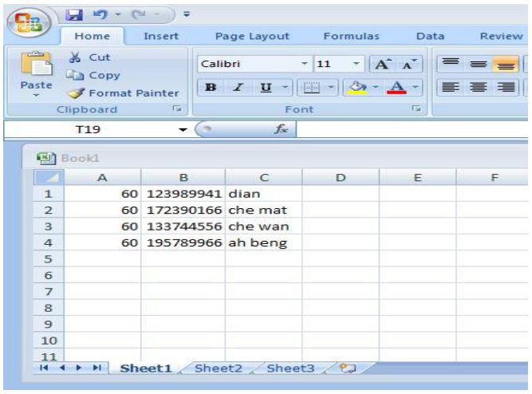Click the Borders icon
The width and height of the screenshot is (532, 394).
pos(311,87)
